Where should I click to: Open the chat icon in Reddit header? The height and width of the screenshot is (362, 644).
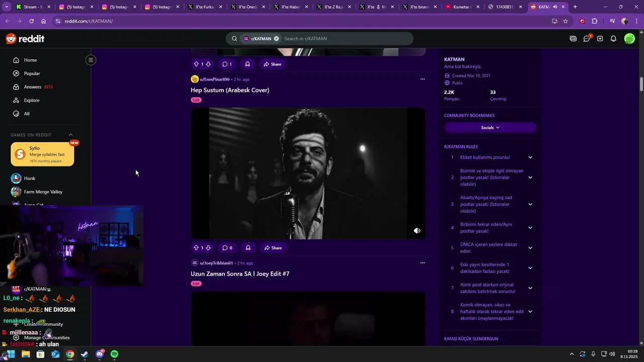[587, 39]
